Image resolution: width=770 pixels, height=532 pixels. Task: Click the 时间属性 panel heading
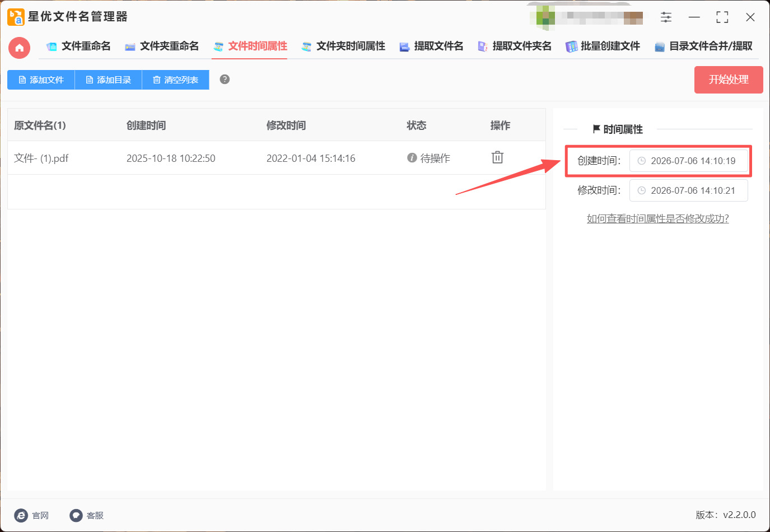618,129
